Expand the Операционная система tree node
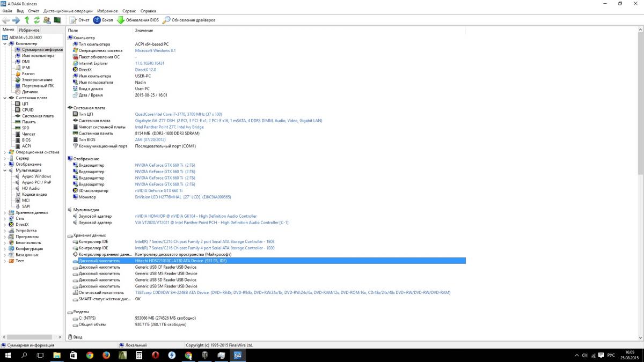The width and height of the screenshot is (644, 362). point(5,152)
